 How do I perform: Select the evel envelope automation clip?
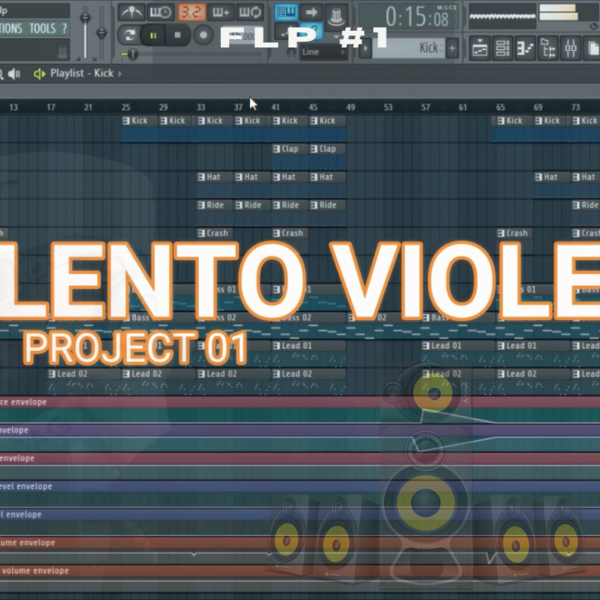[x=300, y=494]
